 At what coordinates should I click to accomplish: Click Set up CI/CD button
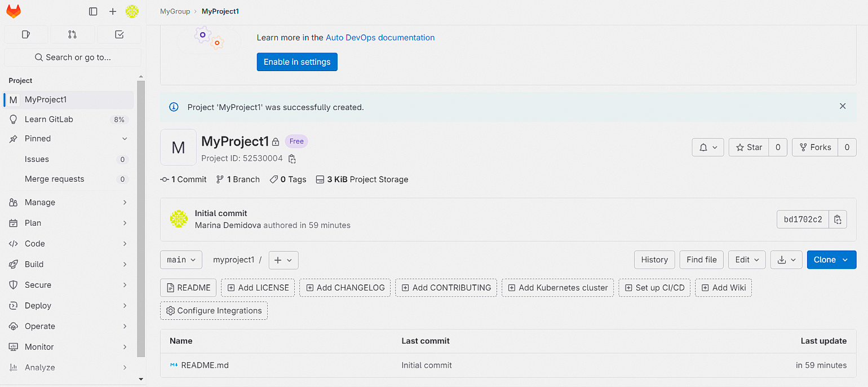tap(654, 288)
